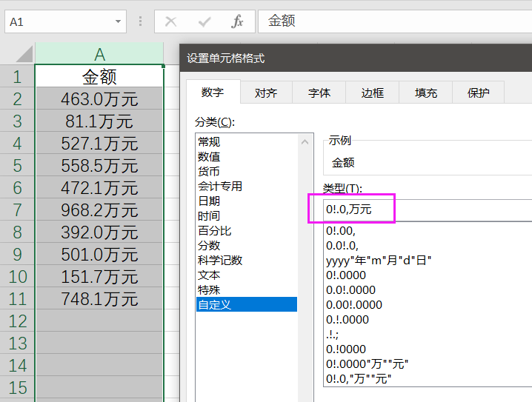Click the 类型 format code input field
The image size is (532, 402).
click(x=428, y=210)
